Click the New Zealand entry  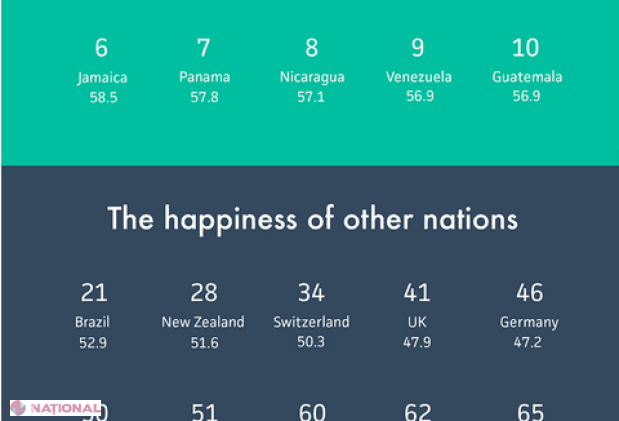tap(203, 316)
